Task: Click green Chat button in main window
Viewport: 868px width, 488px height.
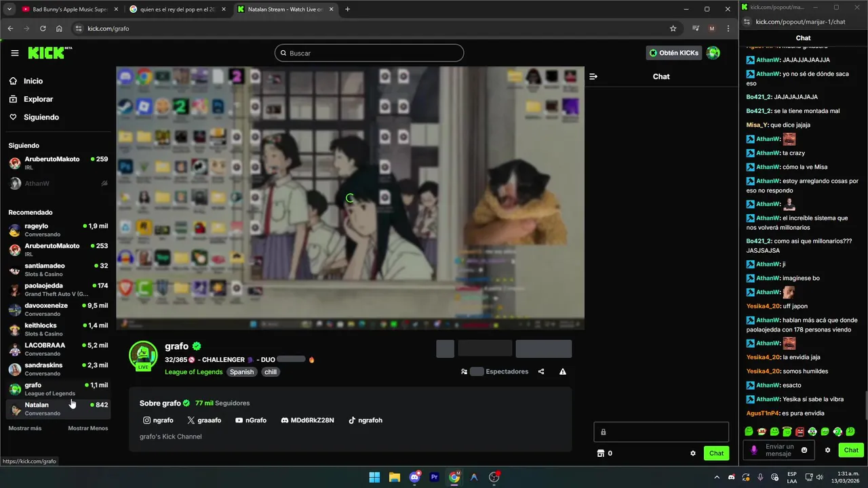Action: tap(716, 453)
